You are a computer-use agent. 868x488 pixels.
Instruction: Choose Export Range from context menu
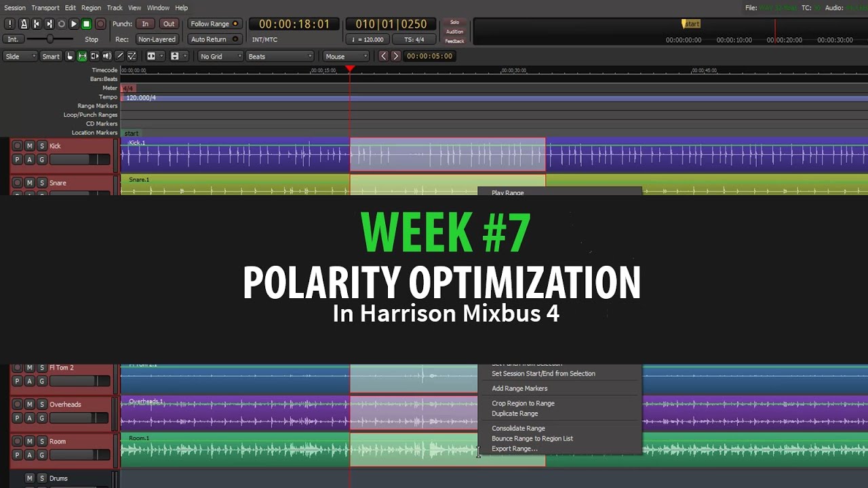514,449
